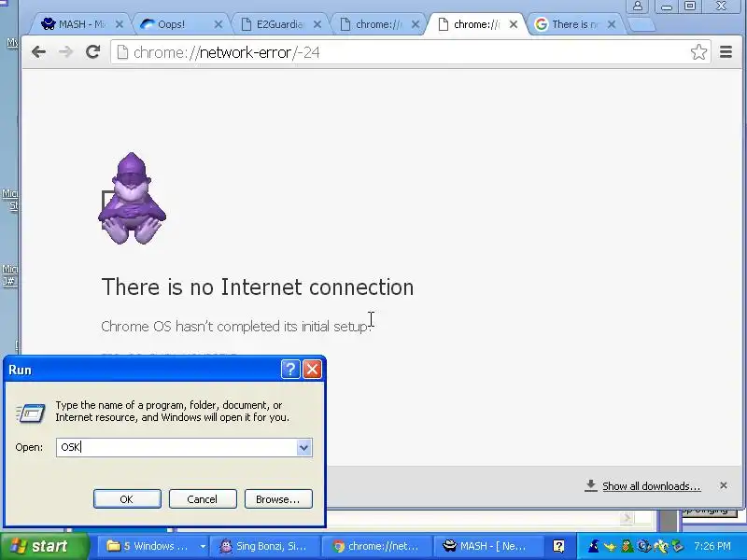This screenshot has width=747, height=560.
Task: Click OK in the Run dialog
Action: coord(127,499)
